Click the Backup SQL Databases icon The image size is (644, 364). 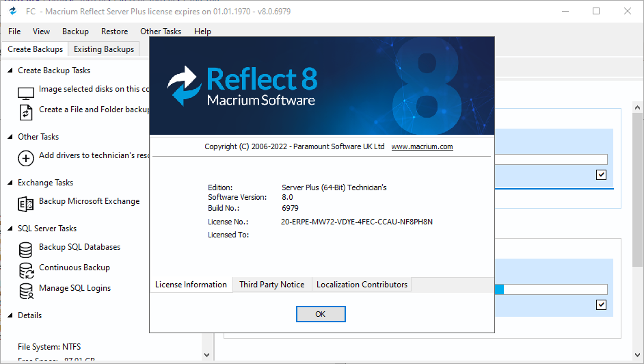coord(25,250)
